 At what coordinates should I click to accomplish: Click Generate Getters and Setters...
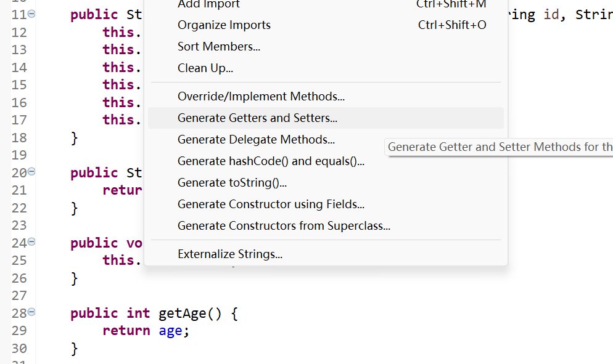pos(257,118)
